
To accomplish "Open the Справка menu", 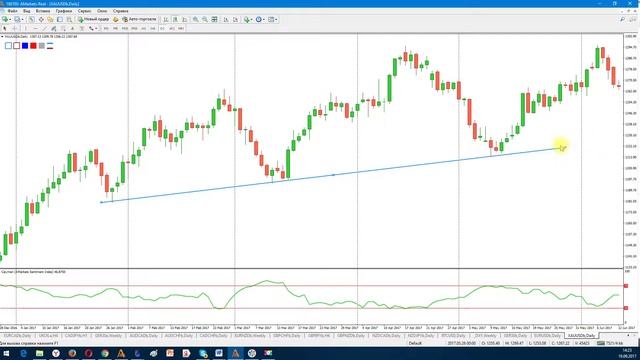I will [120, 11].
